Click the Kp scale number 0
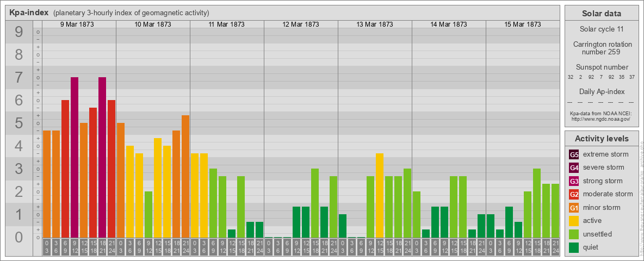 coord(19,237)
